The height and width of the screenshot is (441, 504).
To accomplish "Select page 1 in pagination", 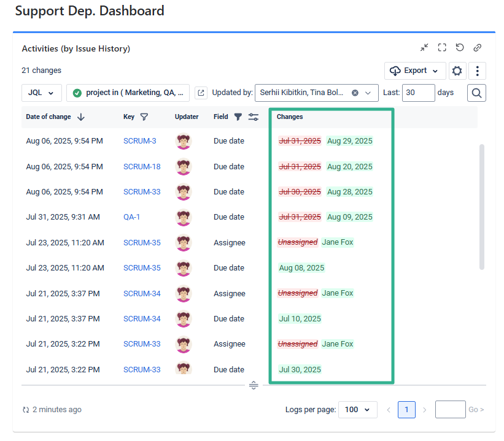I will pyautogui.click(x=406, y=410).
